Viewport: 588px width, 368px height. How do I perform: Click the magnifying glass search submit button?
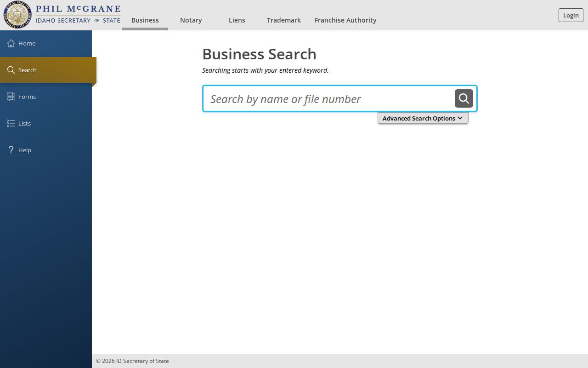tap(464, 98)
